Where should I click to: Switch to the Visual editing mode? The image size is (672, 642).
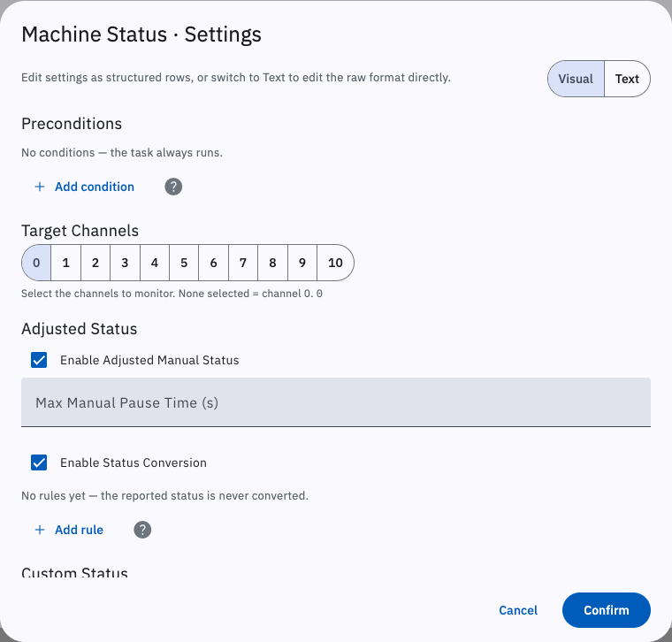click(x=576, y=79)
